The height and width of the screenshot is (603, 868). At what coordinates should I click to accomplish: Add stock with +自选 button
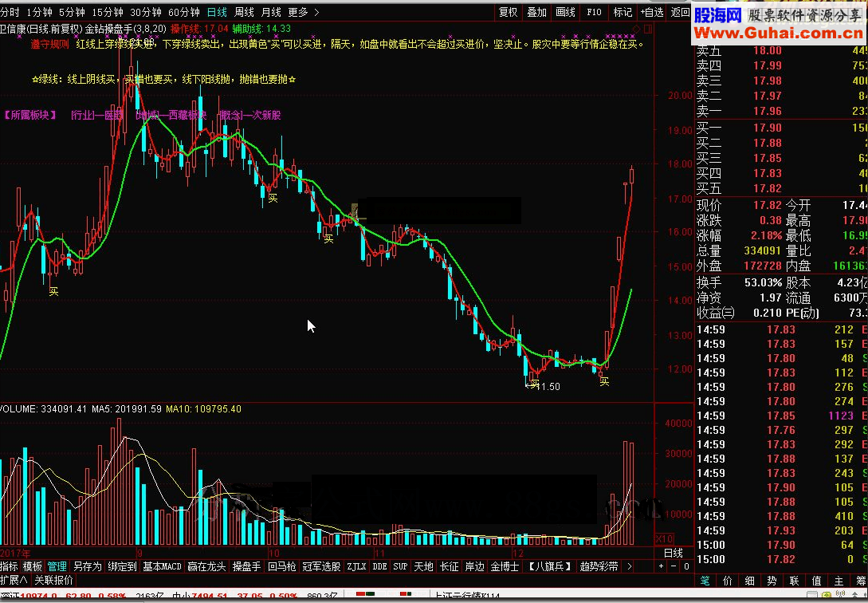click(652, 12)
